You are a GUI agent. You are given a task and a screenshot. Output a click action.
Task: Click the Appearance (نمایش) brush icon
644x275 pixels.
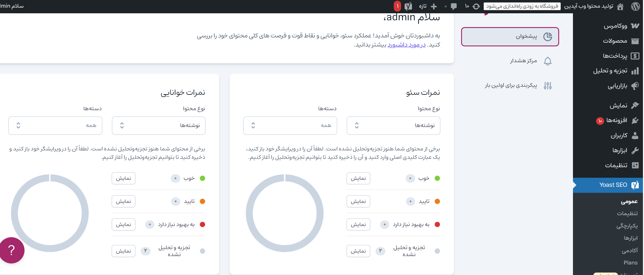tap(635, 106)
